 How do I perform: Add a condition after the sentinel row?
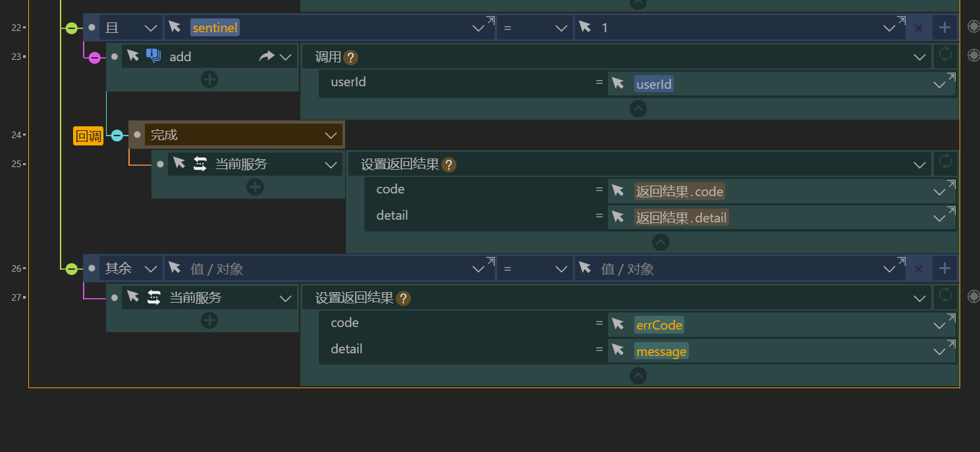pyautogui.click(x=944, y=28)
